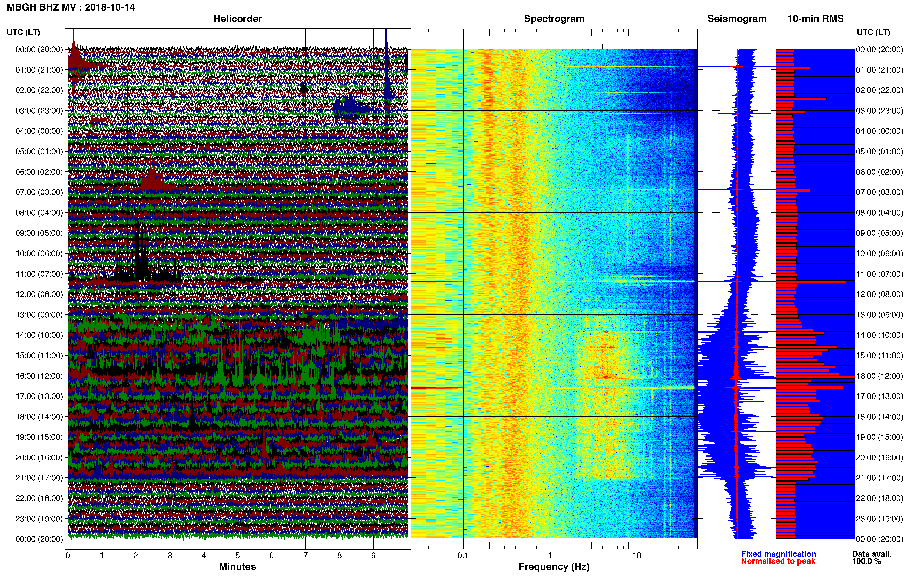
Task: Click the 3 tick on the Minutes axis
Action: [170, 556]
